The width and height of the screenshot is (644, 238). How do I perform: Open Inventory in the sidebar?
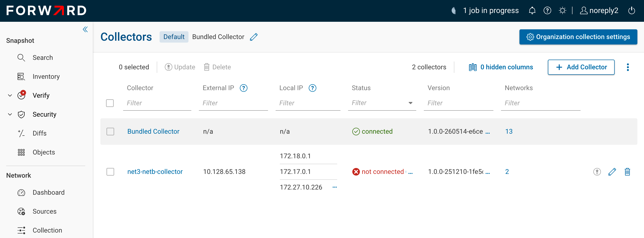point(46,77)
